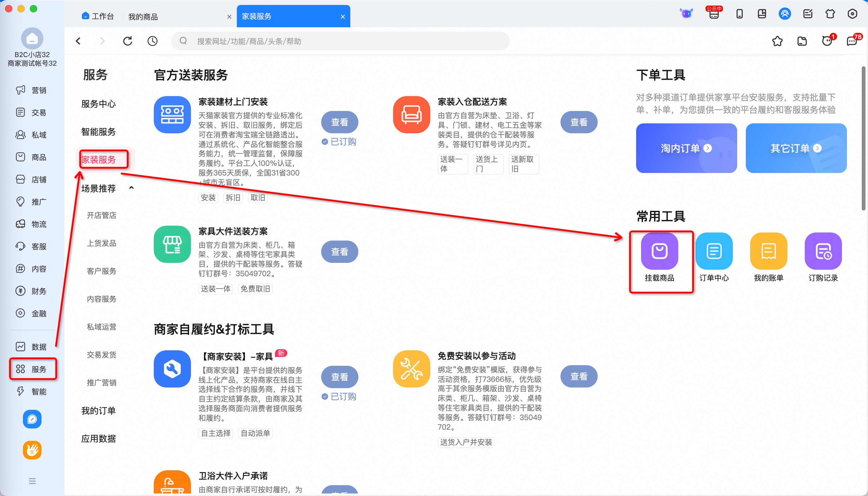
Task: Click the folder icon beside the star
Action: tap(802, 41)
